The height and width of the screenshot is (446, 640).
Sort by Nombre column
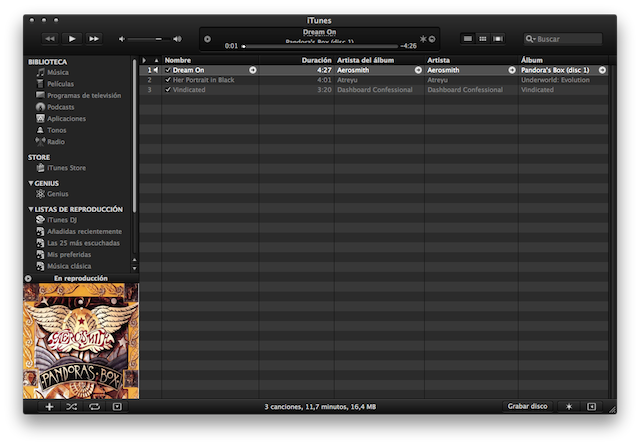click(x=210, y=60)
